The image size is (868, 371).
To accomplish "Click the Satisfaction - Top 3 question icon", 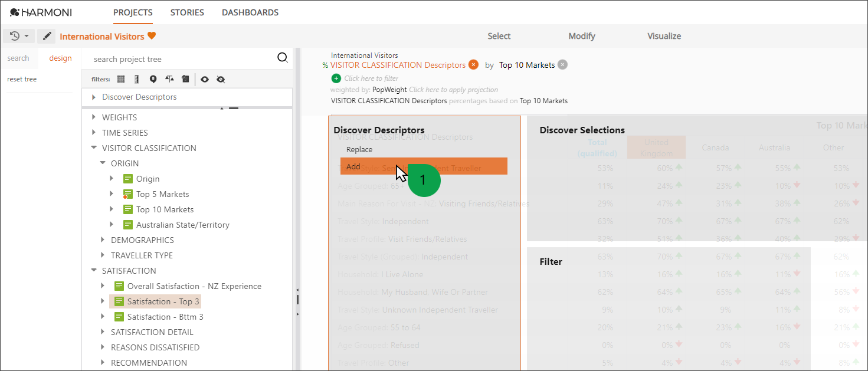I will 119,301.
